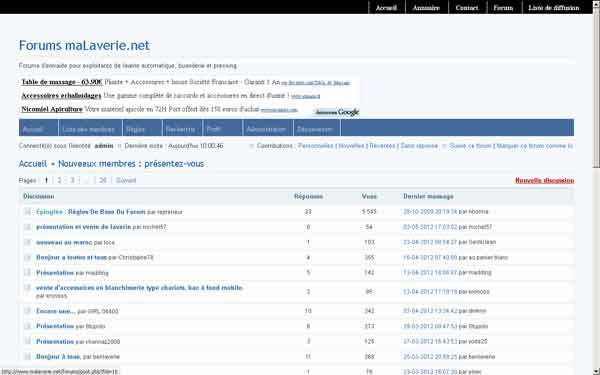Click the Vues column header
Screen dimensions: 600x375
point(369,196)
